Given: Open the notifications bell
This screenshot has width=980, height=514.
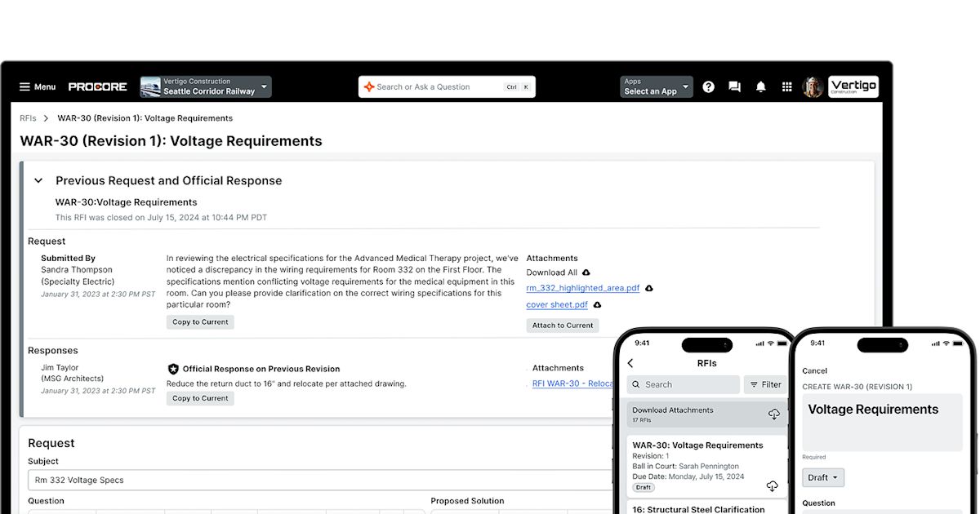Looking at the screenshot, I should coord(760,86).
